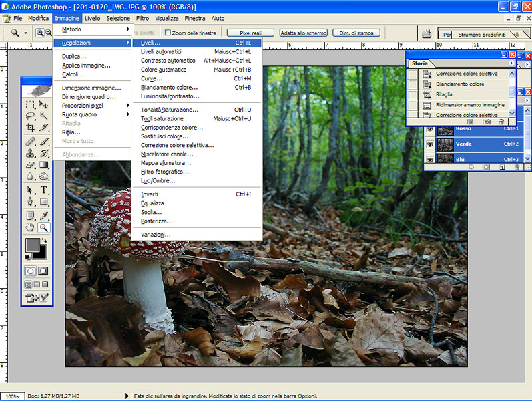Screen dimensions: 532x401
Task: Open status bar info popup arrow
Action: tap(127, 396)
